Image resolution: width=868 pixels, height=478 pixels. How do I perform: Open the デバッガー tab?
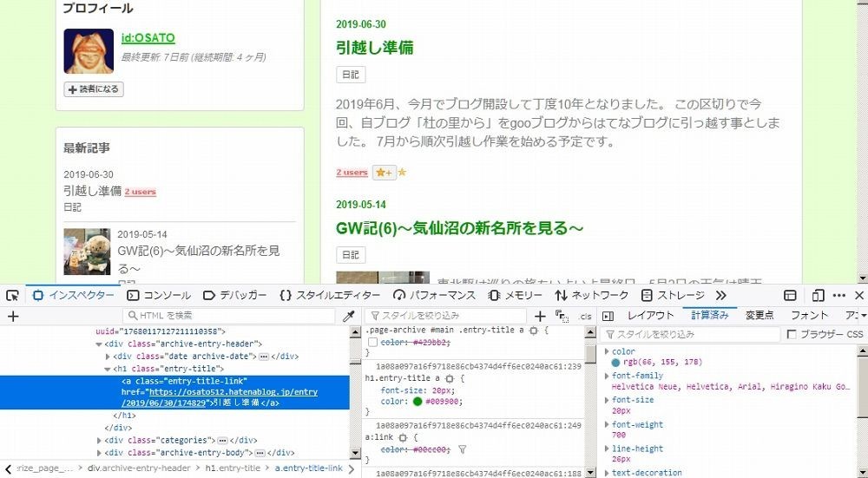pyautogui.click(x=234, y=296)
